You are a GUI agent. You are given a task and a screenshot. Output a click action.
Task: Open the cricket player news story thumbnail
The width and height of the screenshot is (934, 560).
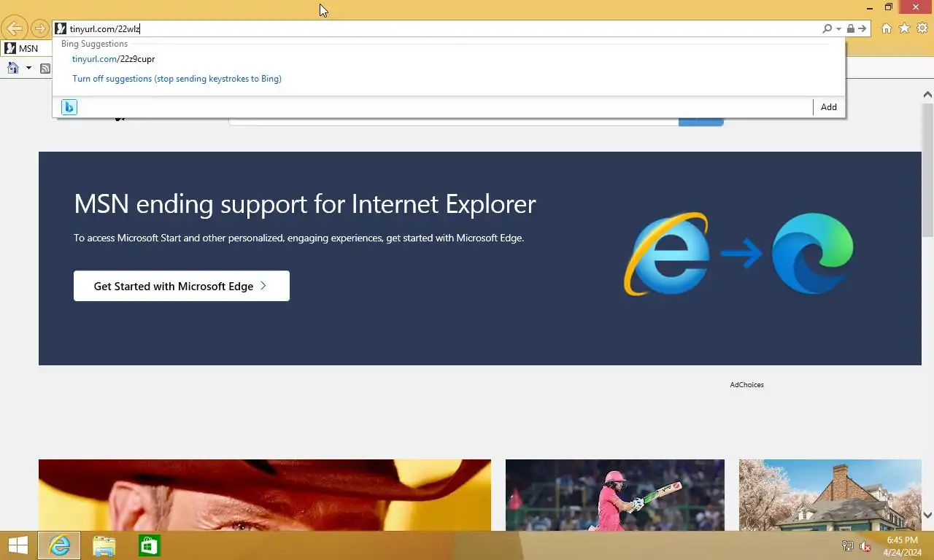tap(615, 495)
